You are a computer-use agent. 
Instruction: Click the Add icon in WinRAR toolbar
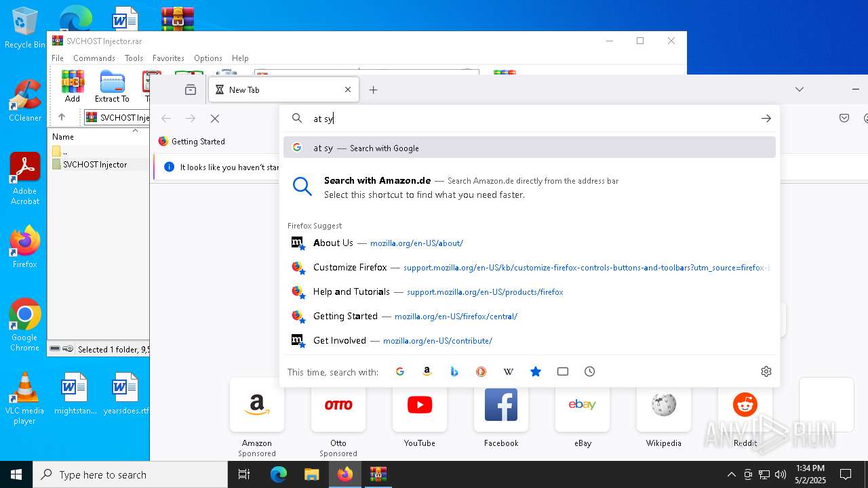[73, 86]
